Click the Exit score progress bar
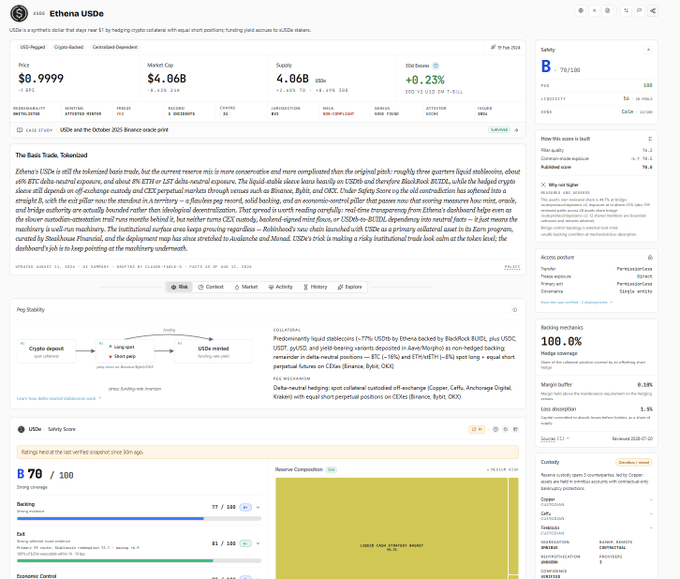This screenshot has height=579, width=680. 139,560
